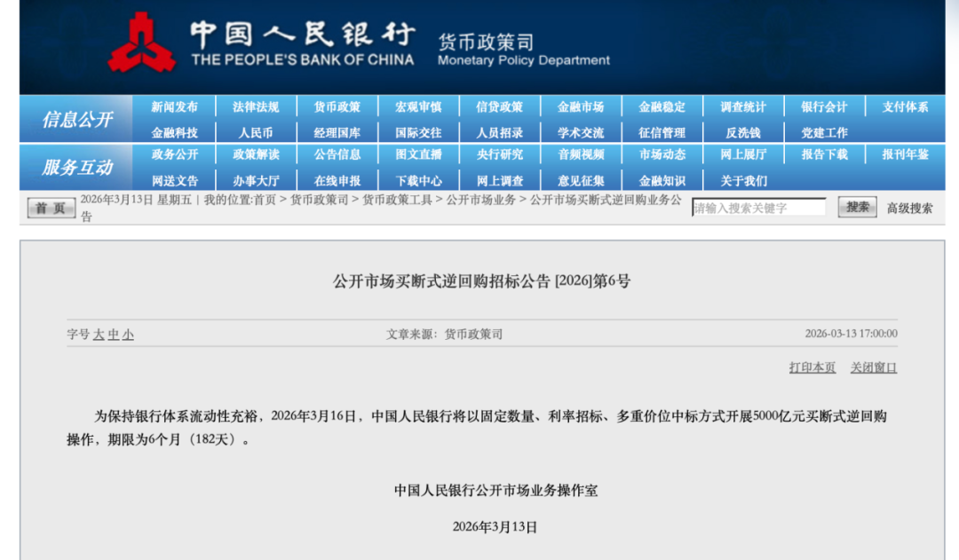Open 下载中心 download center
959x560 pixels.
tap(418, 181)
